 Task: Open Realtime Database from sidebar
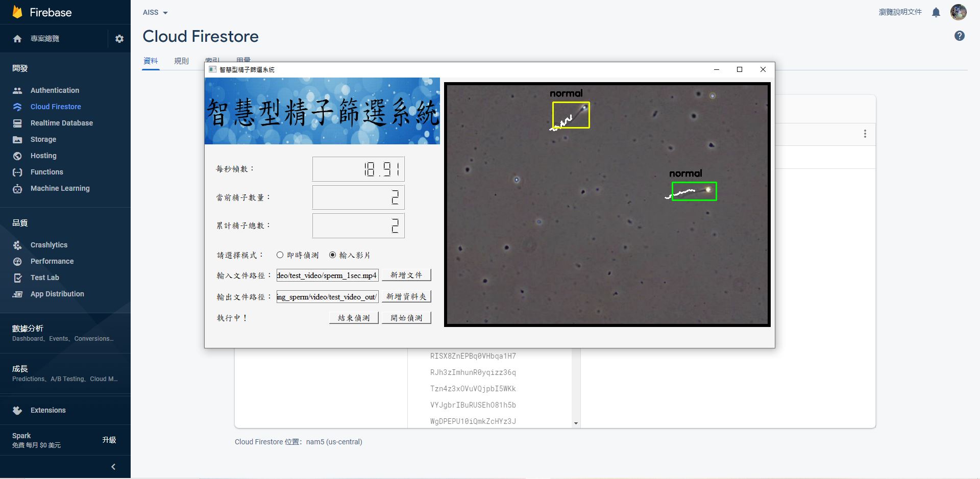click(61, 123)
